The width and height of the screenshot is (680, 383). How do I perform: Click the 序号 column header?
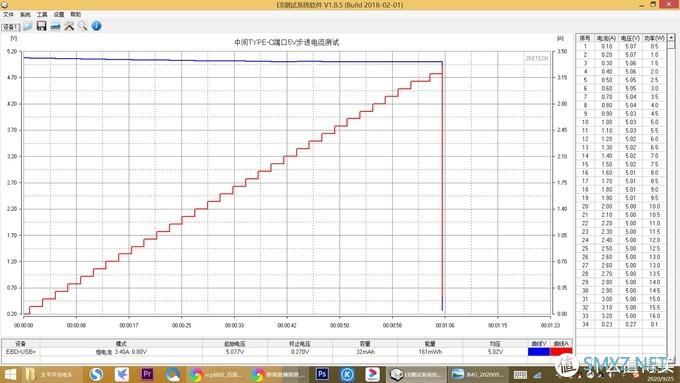pyautogui.click(x=585, y=38)
